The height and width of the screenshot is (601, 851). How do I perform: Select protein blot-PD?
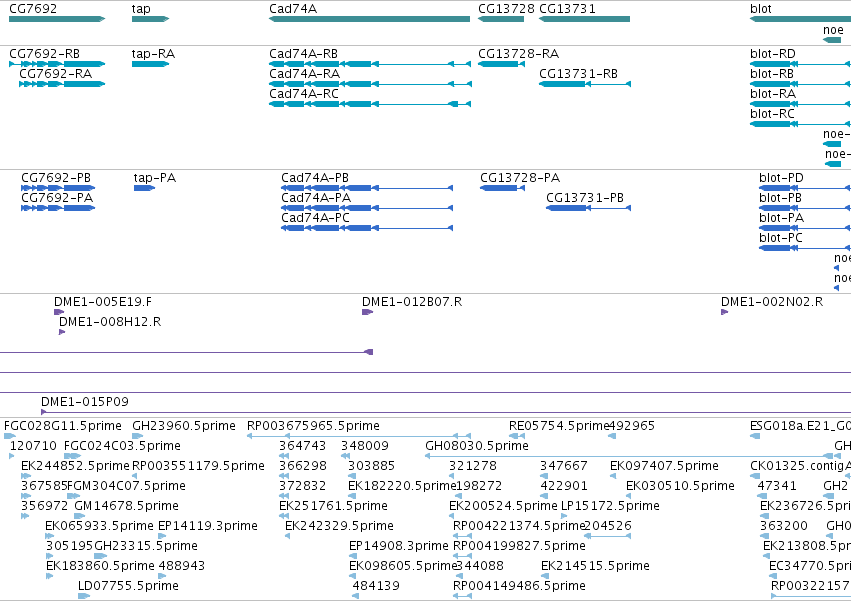click(805, 188)
